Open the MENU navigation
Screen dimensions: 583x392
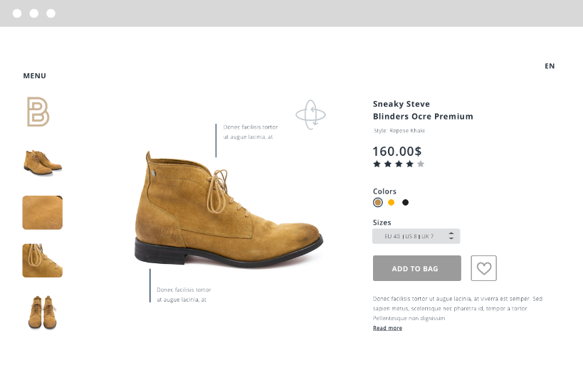34,76
